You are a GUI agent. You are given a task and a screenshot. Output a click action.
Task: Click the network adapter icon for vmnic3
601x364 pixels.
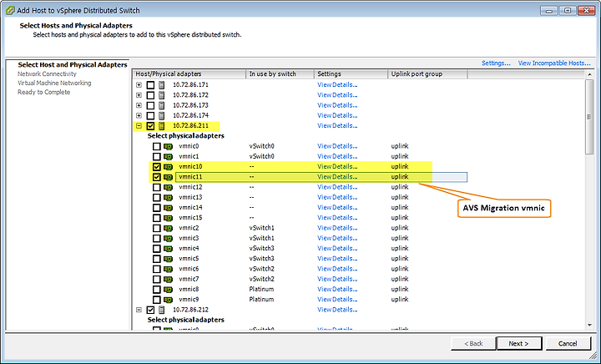pyautogui.click(x=168, y=238)
